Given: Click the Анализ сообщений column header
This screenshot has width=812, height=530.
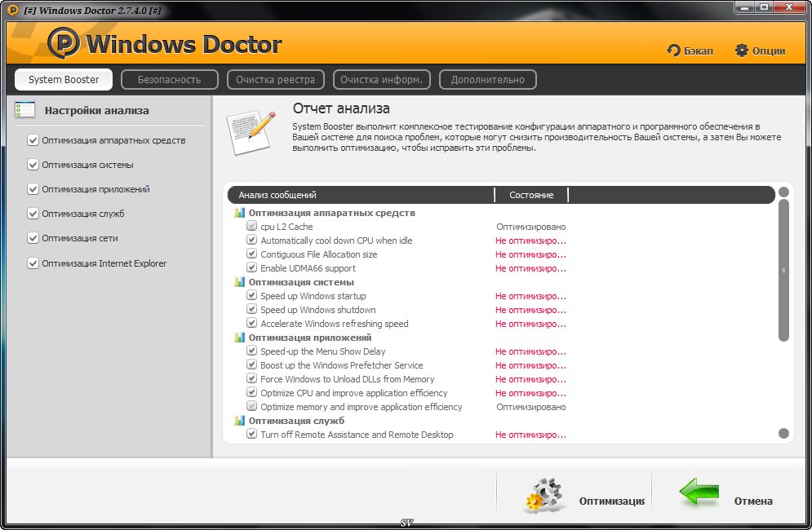Looking at the screenshot, I should click(361, 195).
